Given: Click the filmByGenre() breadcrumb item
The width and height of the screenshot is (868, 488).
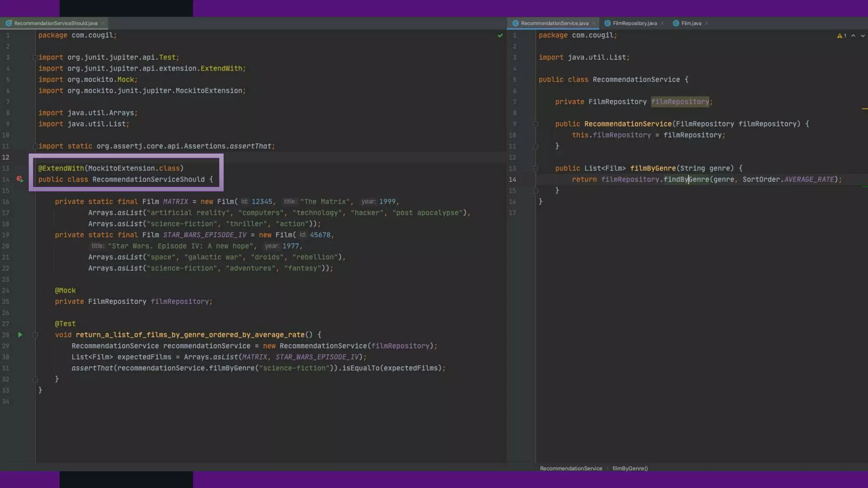Looking at the screenshot, I should [x=630, y=469].
